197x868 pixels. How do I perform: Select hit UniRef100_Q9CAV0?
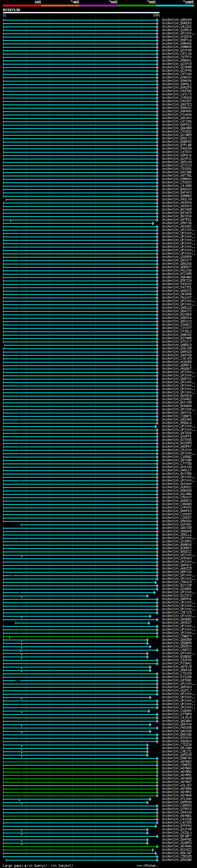pyautogui.click(x=177, y=118)
